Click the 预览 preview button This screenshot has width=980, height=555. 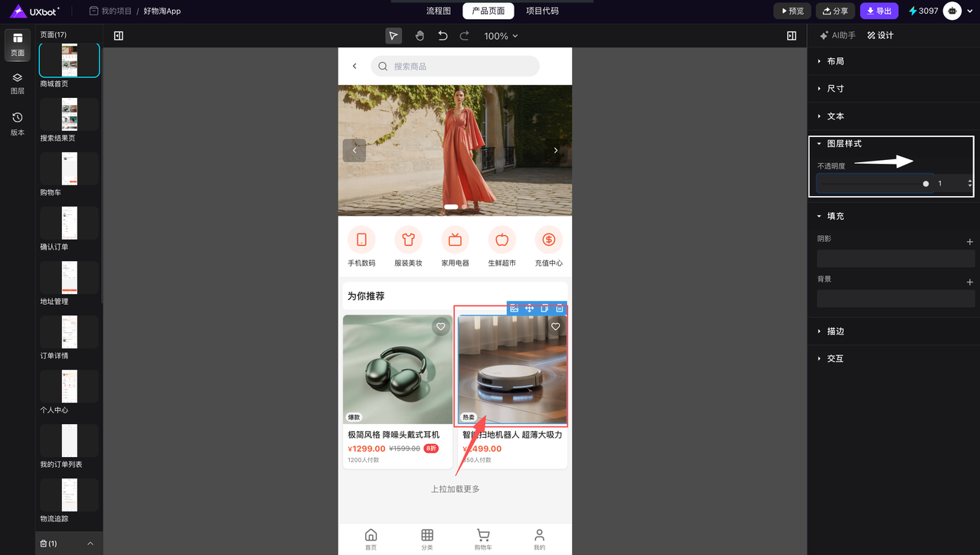(792, 11)
